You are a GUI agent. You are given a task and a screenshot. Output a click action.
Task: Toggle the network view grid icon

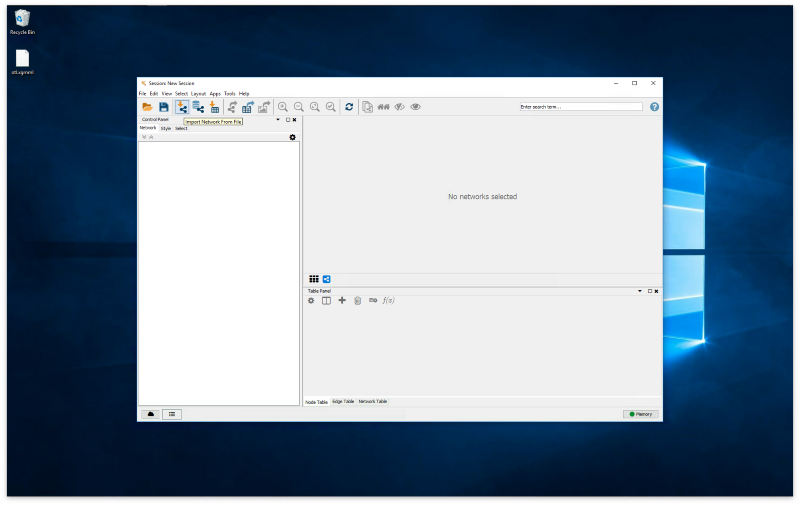[314, 279]
